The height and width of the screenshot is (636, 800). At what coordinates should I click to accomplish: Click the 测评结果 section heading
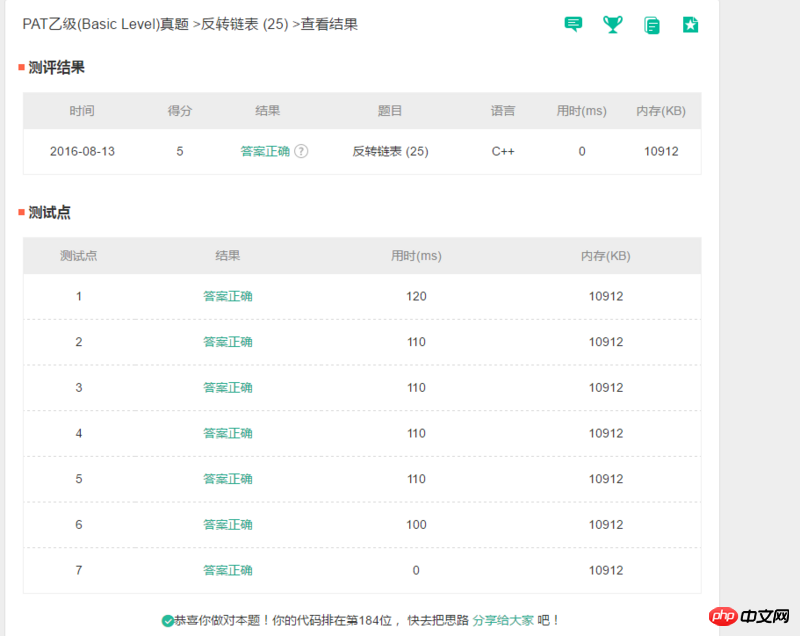pyautogui.click(x=56, y=67)
